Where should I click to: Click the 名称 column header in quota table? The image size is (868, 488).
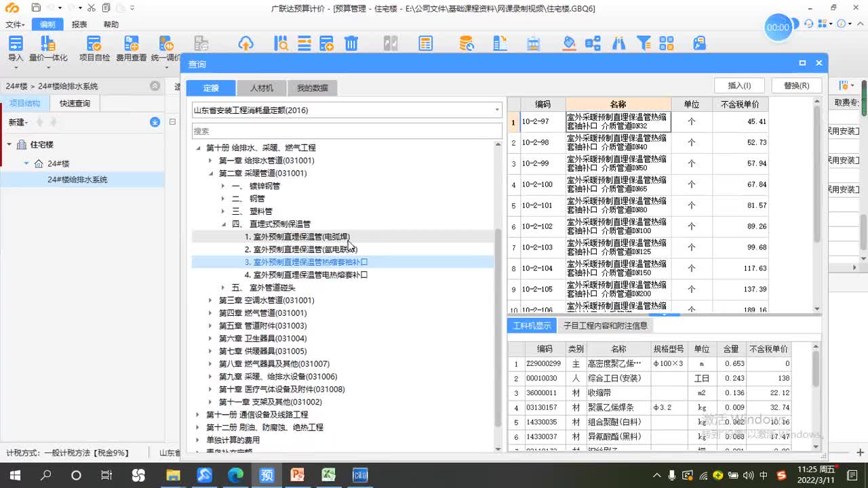pyautogui.click(x=618, y=104)
